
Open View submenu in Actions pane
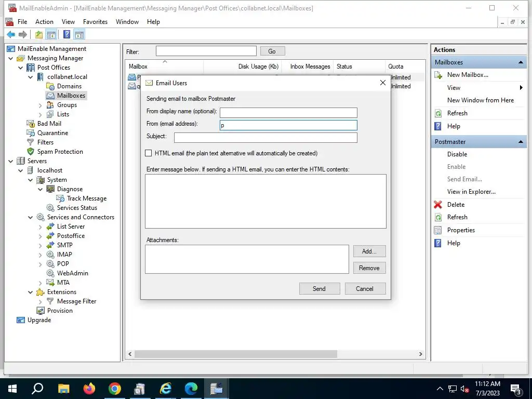point(453,88)
